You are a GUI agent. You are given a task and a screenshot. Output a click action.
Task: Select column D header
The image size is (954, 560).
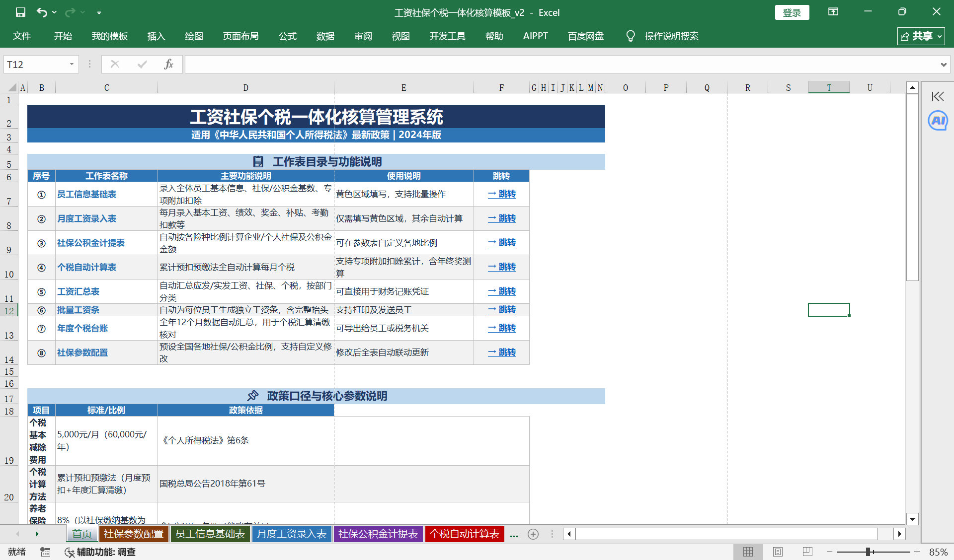pyautogui.click(x=245, y=87)
